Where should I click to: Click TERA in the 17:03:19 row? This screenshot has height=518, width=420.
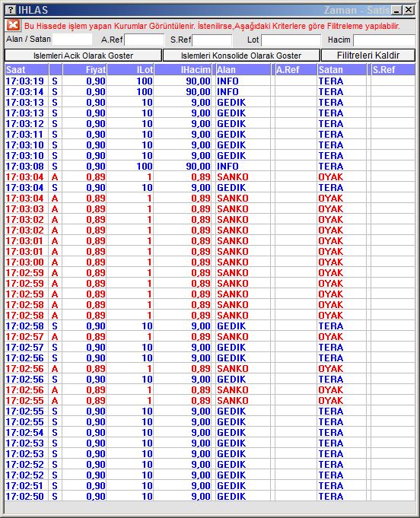coord(331,81)
